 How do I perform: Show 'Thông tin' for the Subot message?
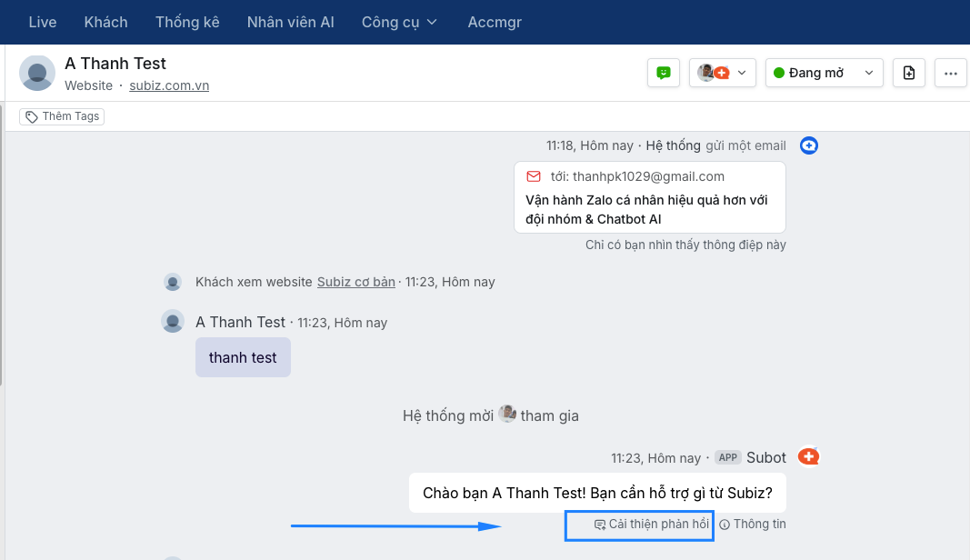point(753,525)
